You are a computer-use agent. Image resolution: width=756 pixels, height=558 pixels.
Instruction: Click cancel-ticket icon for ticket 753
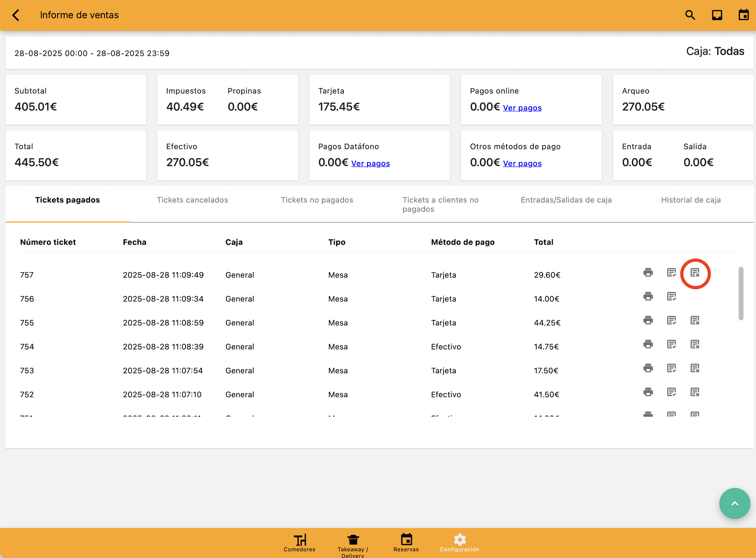pyautogui.click(x=695, y=368)
